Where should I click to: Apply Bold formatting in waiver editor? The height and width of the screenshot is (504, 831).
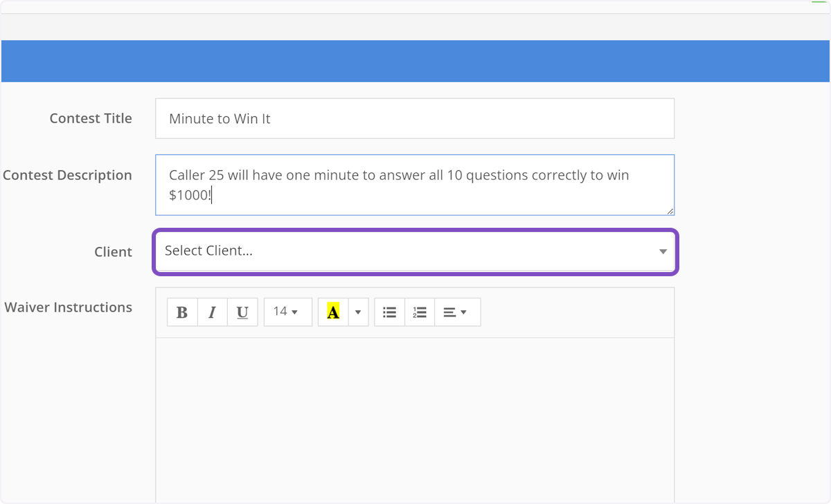(x=181, y=312)
